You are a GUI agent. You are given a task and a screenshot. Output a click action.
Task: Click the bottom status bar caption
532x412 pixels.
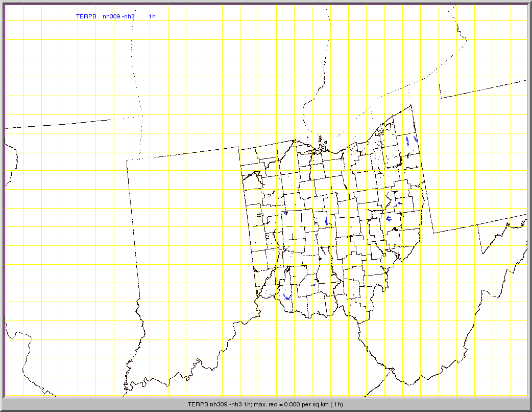(265, 404)
